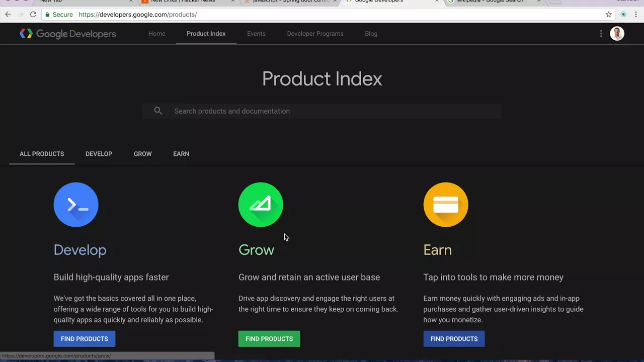Bookmark this page with the star icon
Viewport: 644px width, 362px height.
tap(608, 15)
